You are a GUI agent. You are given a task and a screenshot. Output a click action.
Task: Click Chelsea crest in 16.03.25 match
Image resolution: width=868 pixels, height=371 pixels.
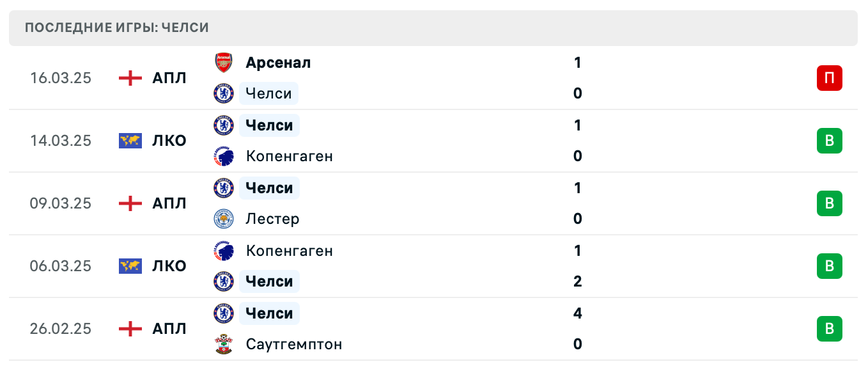[x=223, y=93]
